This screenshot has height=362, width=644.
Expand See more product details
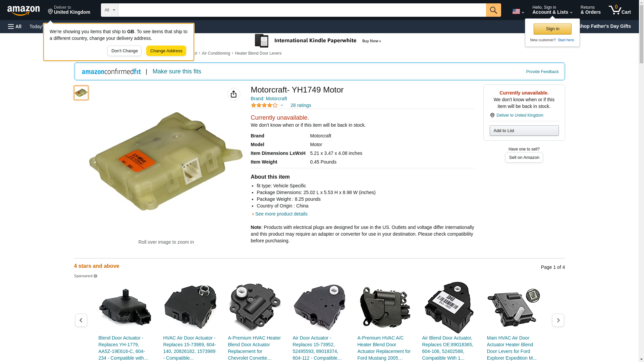click(281, 214)
